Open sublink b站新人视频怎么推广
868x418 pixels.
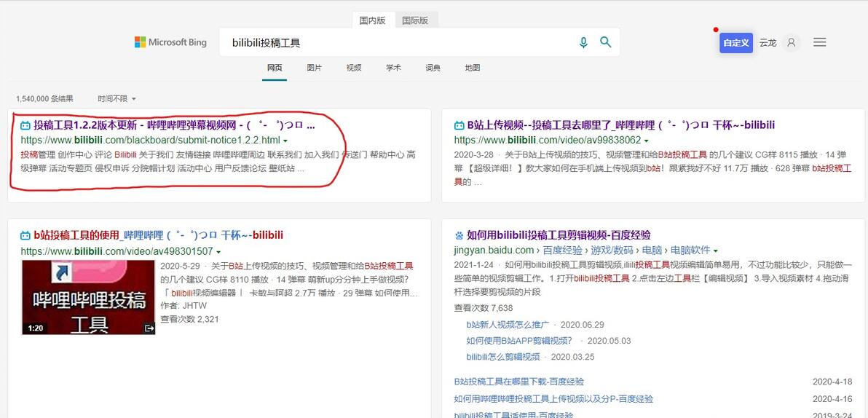tap(508, 325)
